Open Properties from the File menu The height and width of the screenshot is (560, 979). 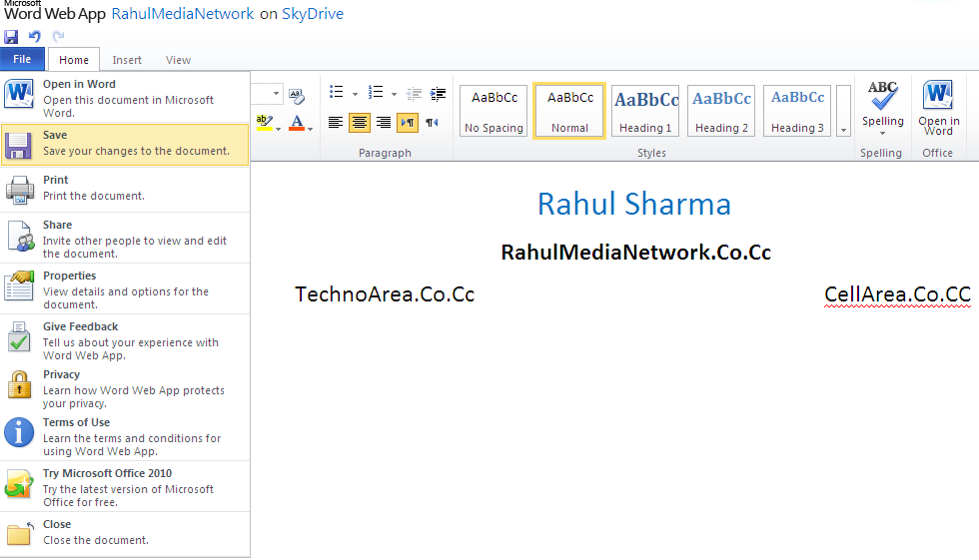click(125, 289)
